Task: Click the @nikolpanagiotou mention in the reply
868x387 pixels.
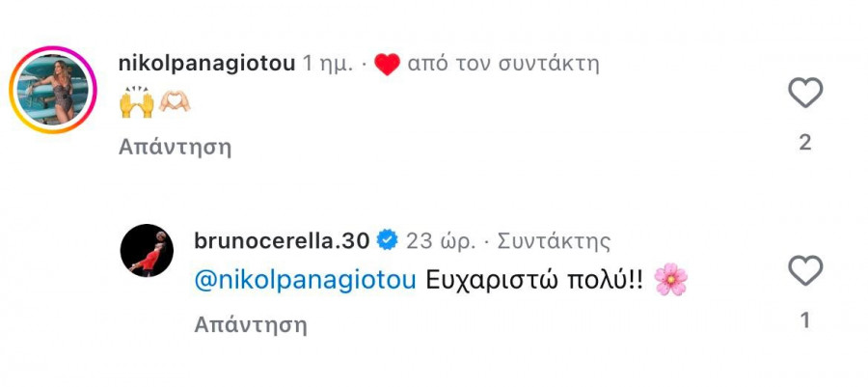Action: (305, 280)
